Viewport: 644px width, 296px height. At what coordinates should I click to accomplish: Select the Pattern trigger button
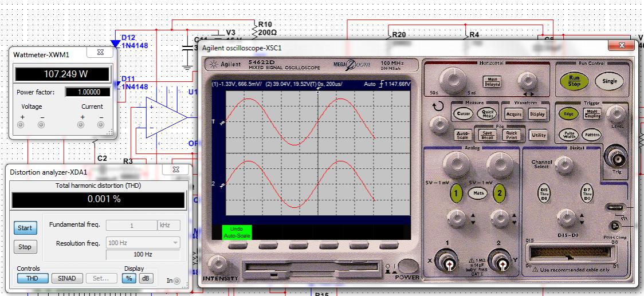pyautogui.click(x=592, y=135)
